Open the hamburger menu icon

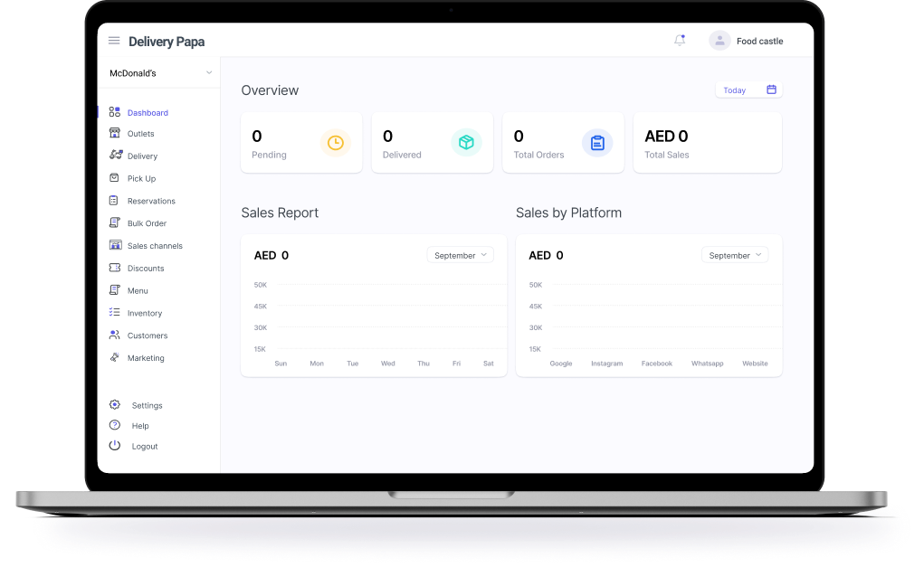[114, 41]
